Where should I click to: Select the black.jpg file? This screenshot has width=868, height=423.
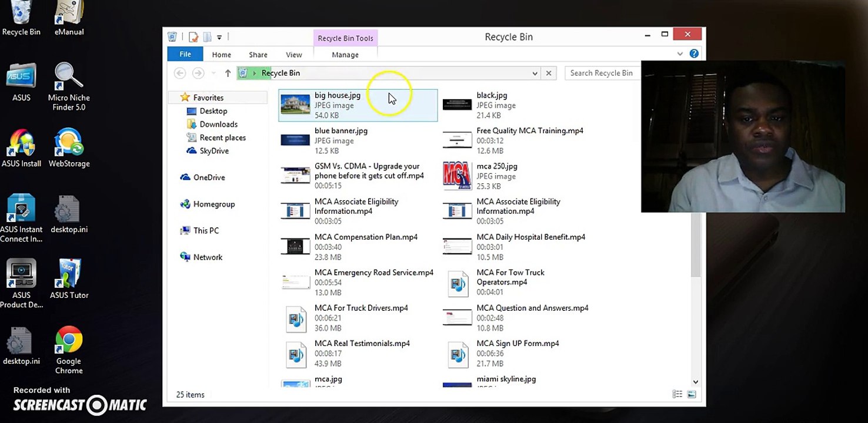coord(520,105)
